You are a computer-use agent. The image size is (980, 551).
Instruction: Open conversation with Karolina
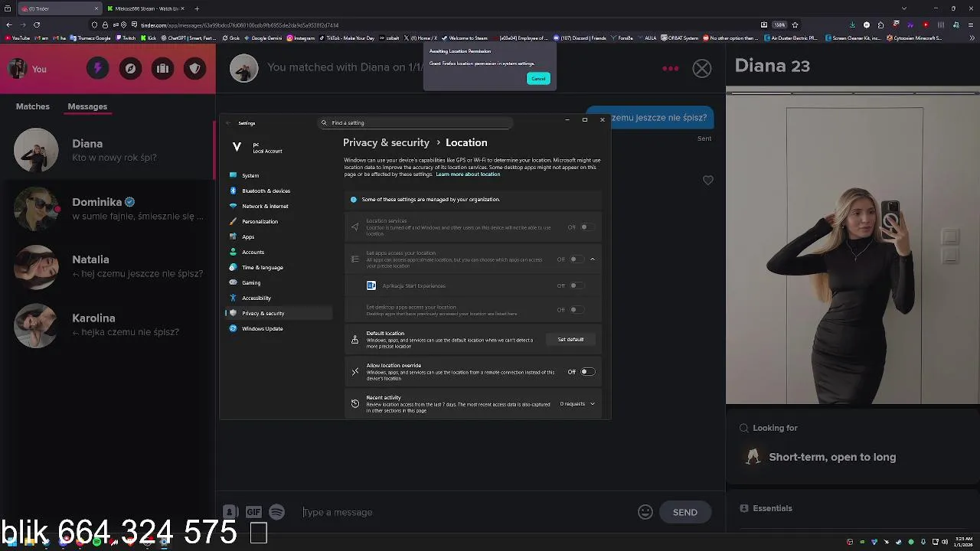click(x=108, y=325)
